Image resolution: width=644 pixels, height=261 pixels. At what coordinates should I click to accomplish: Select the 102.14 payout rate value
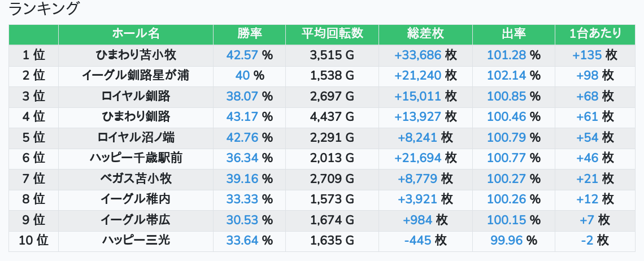(506, 76)
